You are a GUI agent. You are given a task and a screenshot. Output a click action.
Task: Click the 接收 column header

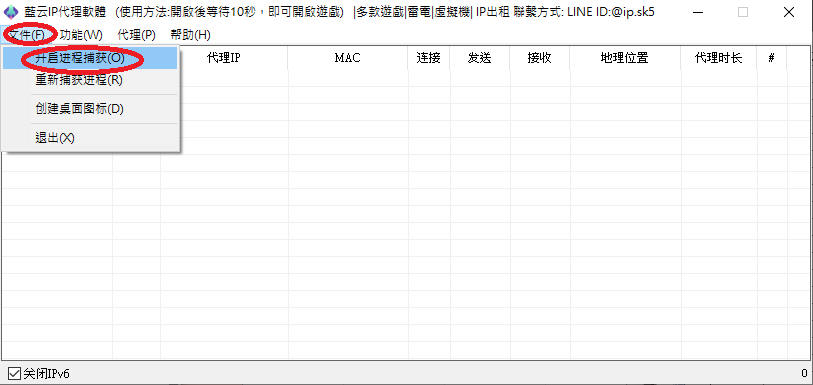tap(540, 58)
